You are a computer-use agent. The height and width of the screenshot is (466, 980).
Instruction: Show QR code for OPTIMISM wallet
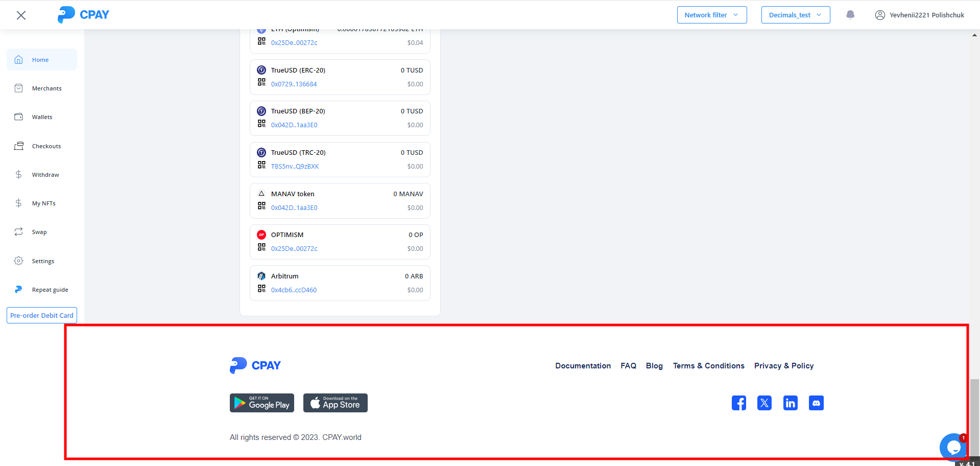pyautogui.click(x=261, y=247)
